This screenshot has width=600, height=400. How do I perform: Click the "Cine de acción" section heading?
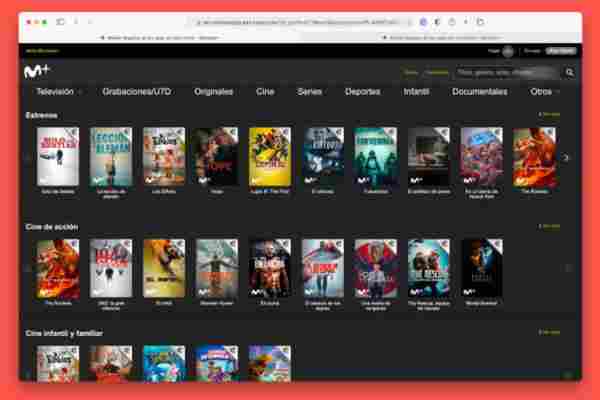coord(52,227)
